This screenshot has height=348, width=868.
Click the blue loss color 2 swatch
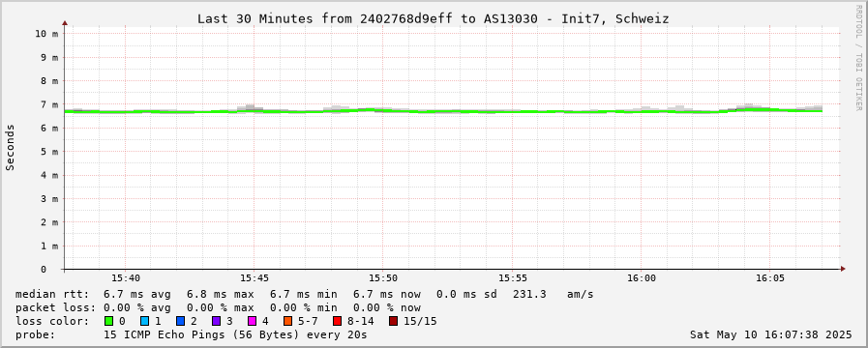coord(180,321)
